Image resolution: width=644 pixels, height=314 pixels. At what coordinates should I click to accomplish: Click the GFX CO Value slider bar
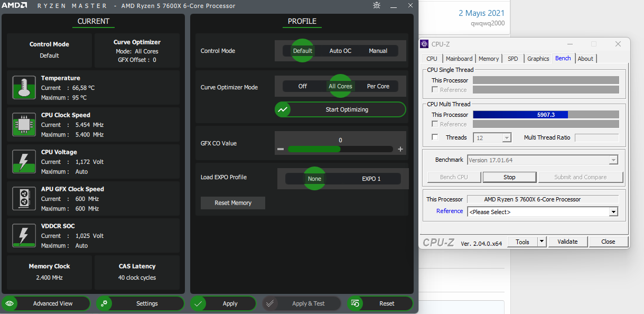[340, 149]
